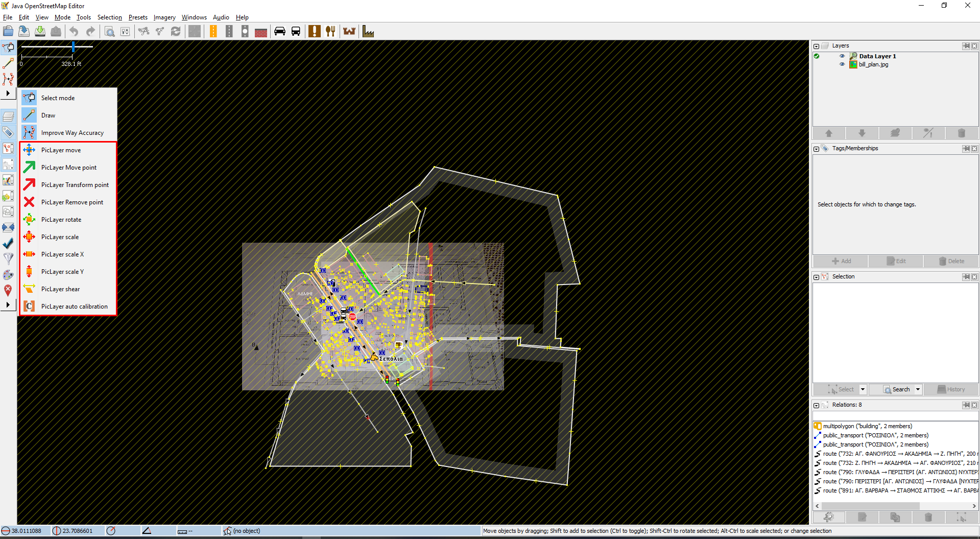Toggle visibility of bill_plan.jpg layer
The width and height of the screenshot is (980, 539).
tap(842, 64)
